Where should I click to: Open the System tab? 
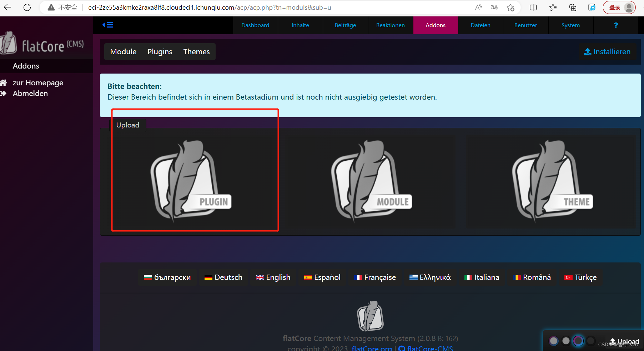click(570, 25)
